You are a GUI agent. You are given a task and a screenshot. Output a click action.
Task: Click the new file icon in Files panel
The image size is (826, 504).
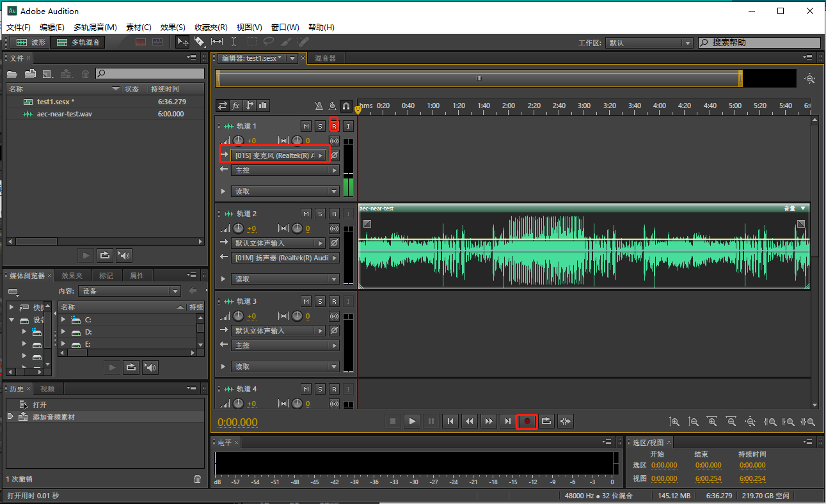coord(48,74)
